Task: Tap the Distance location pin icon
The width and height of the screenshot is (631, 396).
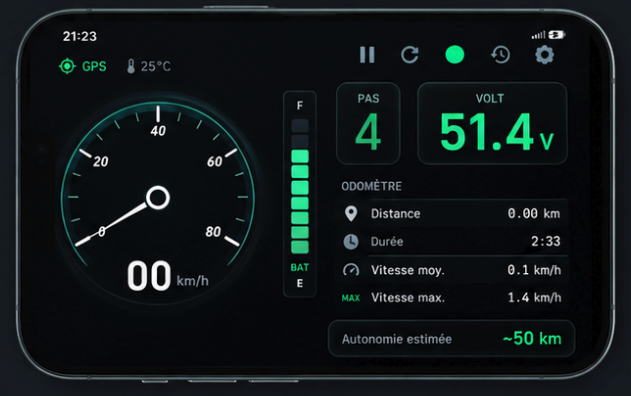Action: coord(351,214)
